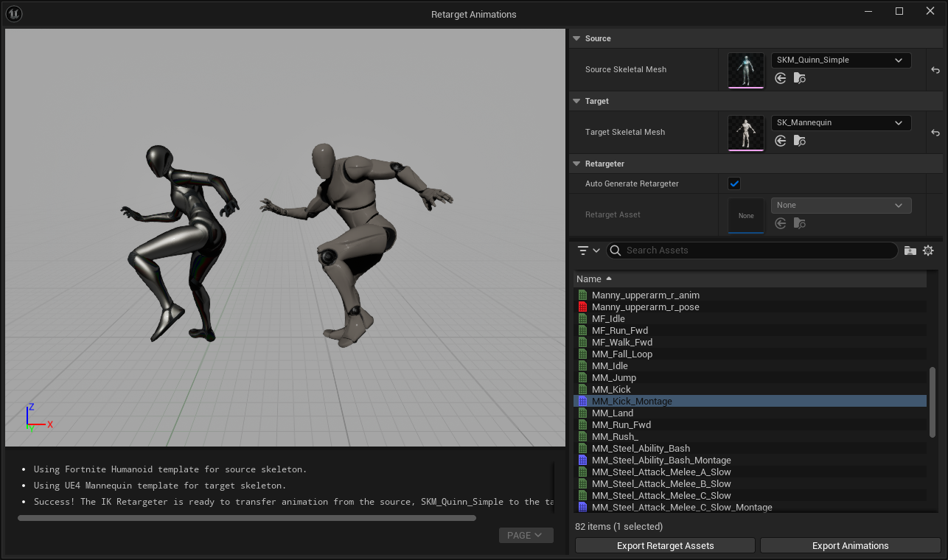Reset Target Skeletal Mesh to default
Image resolution: width=948 pixels, height=560 pixels.
point(935,133)
